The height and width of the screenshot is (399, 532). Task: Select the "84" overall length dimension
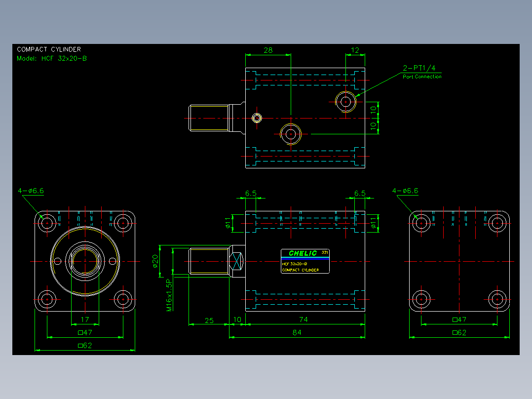pos(297,332)
